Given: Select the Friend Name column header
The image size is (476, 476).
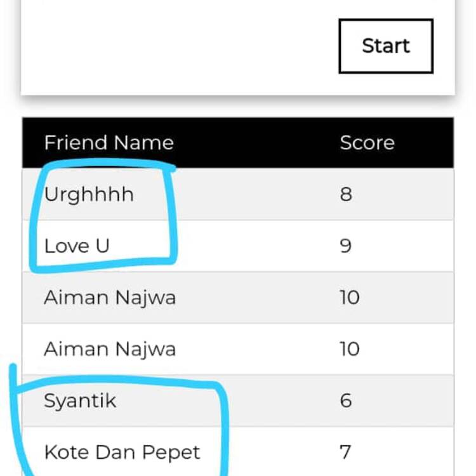Looking at the screenshot, I should [x=109, y=143].
